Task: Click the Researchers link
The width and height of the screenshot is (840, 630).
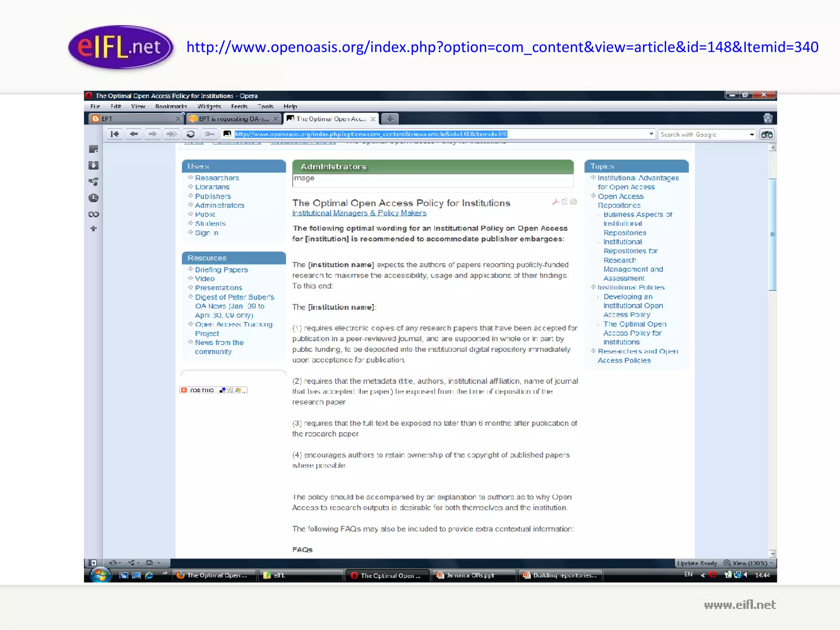Action: (x=217, y=178)
